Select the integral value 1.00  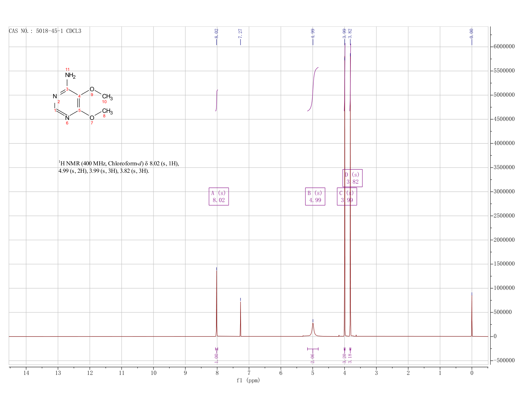(217, 358)
